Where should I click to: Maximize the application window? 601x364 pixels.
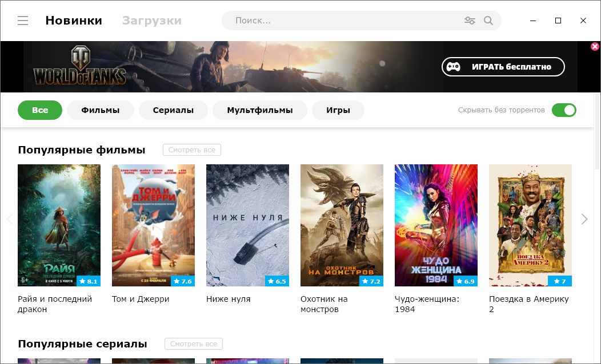point(558,21)
